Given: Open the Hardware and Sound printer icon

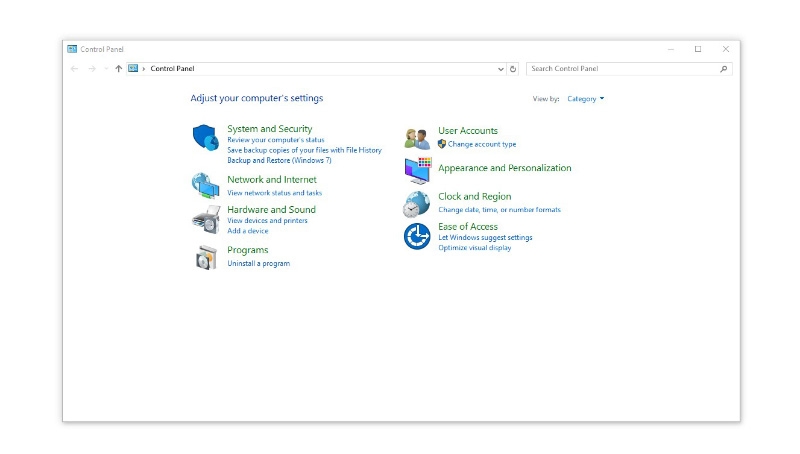Looking at the screenshot, I should pos(206,219).
